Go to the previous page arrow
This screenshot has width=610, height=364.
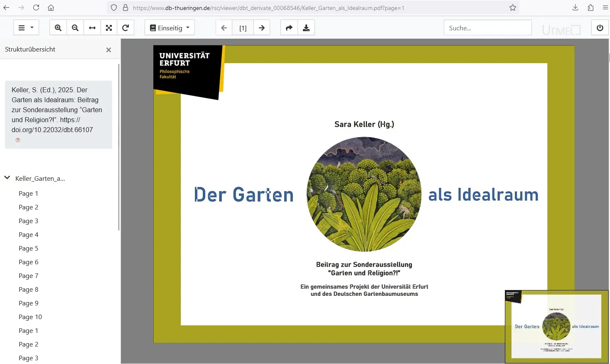pyautogui.click(x=224, y=28)
